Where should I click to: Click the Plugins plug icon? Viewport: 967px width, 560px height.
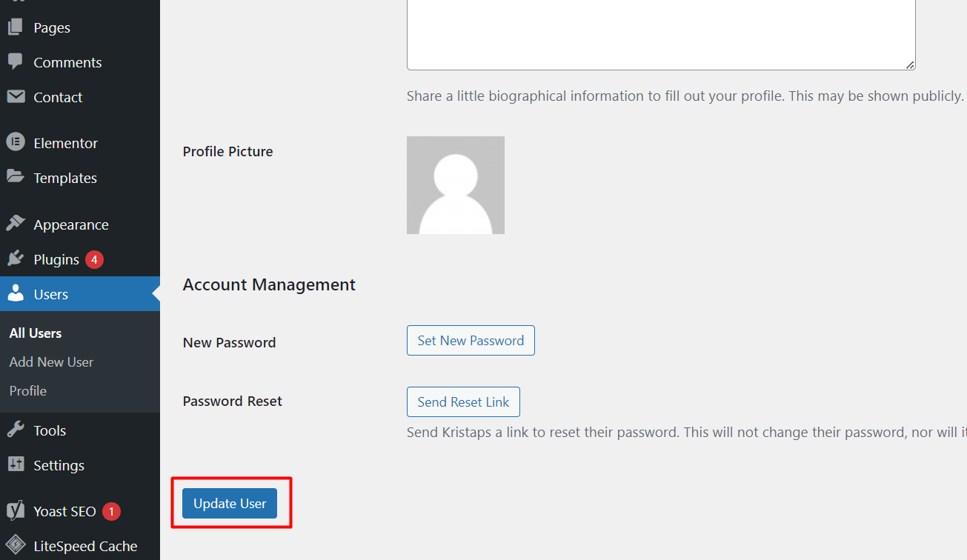click(x=15, y=259)
